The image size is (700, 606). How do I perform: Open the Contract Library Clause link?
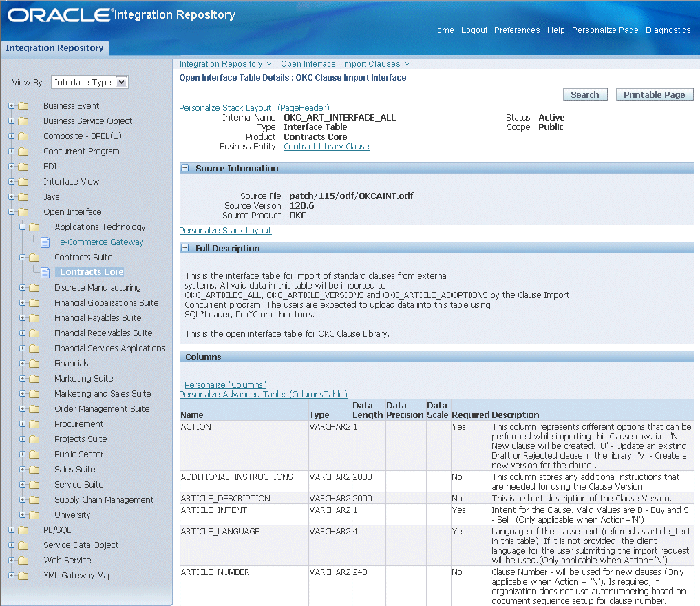pos(326,147)
